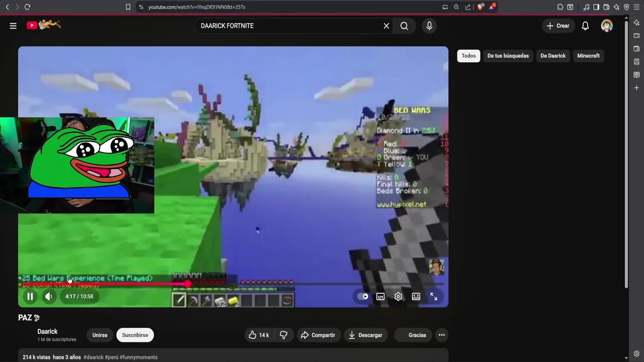Click the #perú hashtag

tap(112, 357)
